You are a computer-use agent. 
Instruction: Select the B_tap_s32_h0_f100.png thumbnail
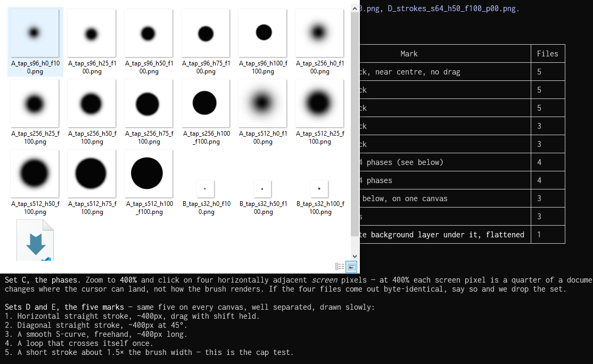coord(205,188)
